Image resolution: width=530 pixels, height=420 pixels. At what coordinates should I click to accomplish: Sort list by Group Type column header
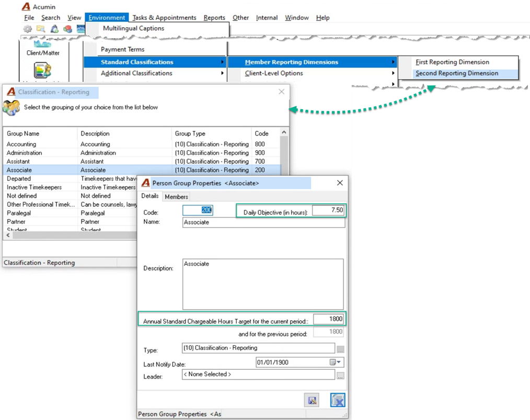point(212,133)
